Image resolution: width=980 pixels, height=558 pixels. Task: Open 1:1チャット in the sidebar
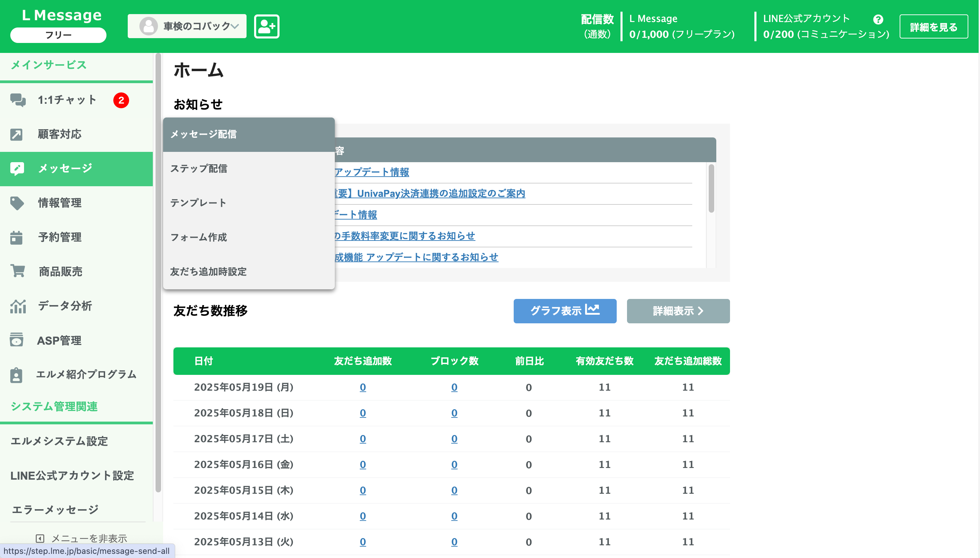point(77,100)
